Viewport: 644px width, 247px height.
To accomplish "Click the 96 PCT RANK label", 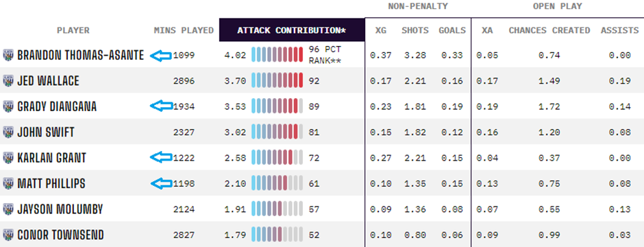I will click(x=325, y=55).
